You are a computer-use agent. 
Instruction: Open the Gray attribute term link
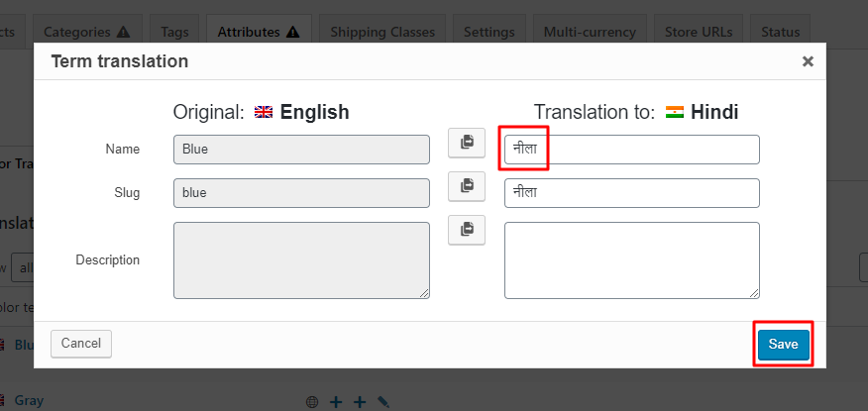coord(29,401)
